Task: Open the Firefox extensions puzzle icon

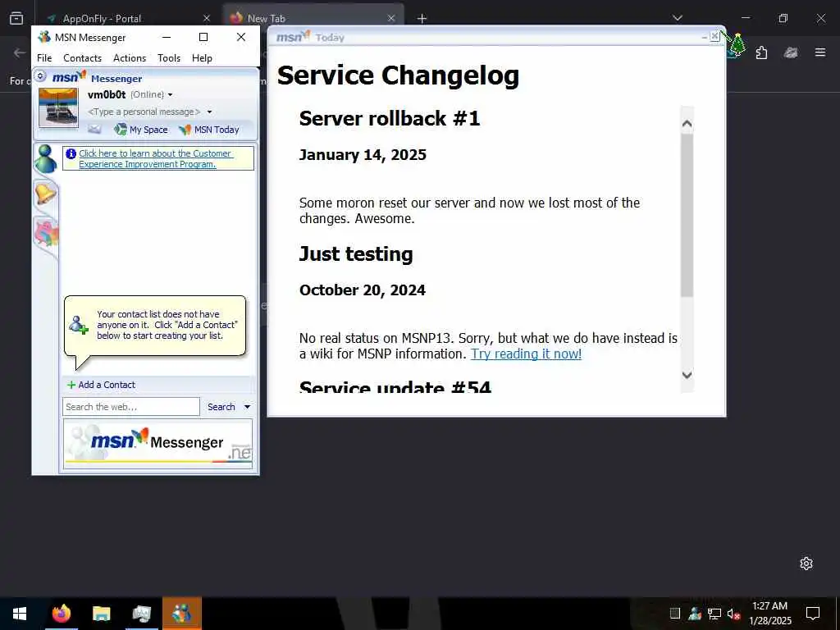Action: 761,52
